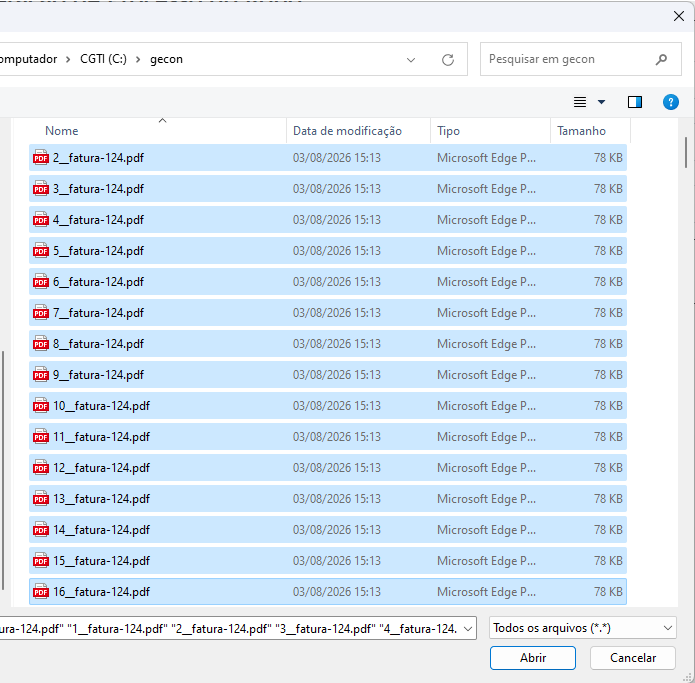This screenshot has height=683, width=695.
Task: Click PDF icon of 5__fatura-124.pdf
Action: point(41,250)
